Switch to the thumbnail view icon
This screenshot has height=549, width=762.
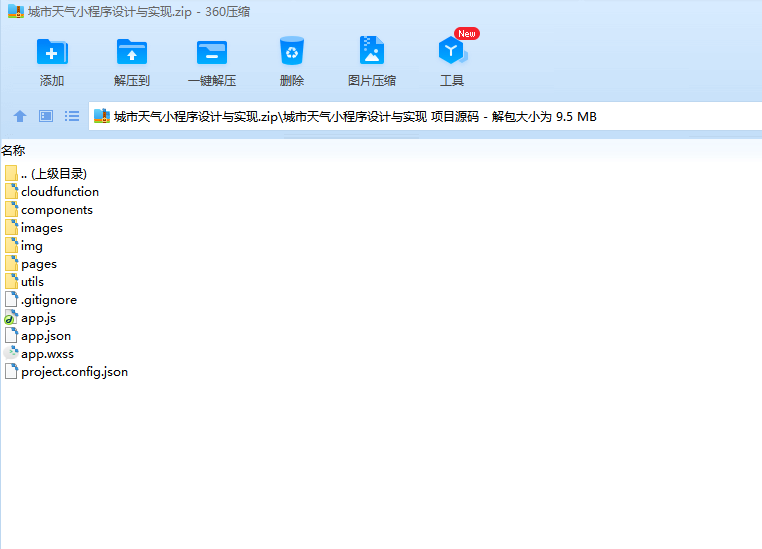pyautogui.click(x=46, y=116)
